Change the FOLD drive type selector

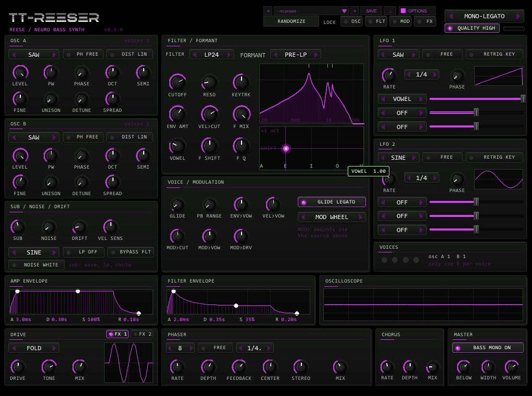pyautogui.click(x=34, y=348)
